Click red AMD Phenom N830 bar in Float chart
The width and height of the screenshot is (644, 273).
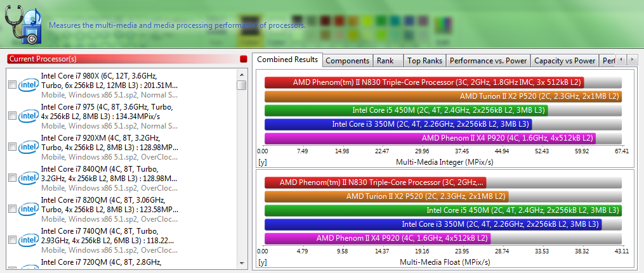[376, 182]
